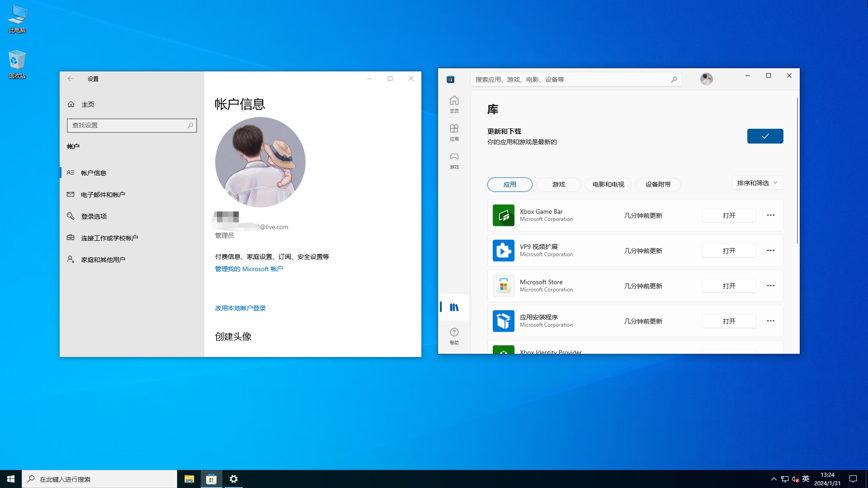Screen dimensions: 868x488
Task: Open the Microsoft Store 主页 sidebar icon
Action: 454,103
